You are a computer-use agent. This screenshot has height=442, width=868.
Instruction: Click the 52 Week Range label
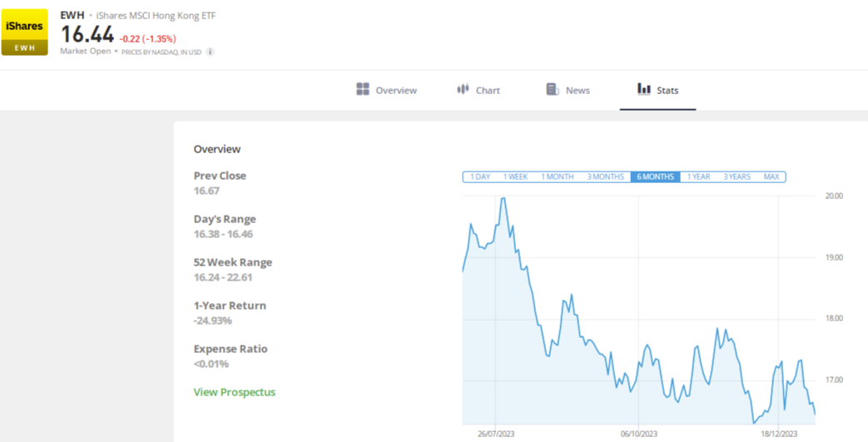tap(233, 262)
